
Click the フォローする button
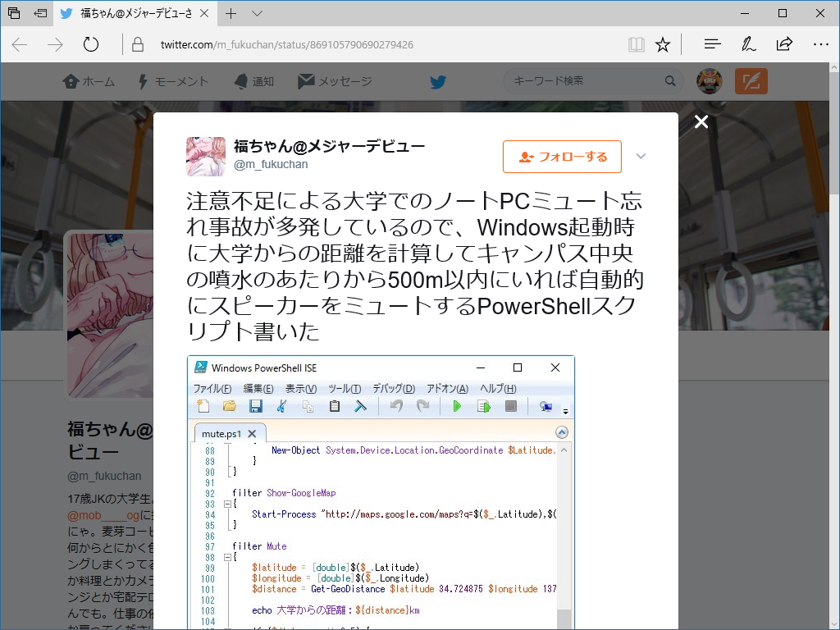tap(562, 156)
